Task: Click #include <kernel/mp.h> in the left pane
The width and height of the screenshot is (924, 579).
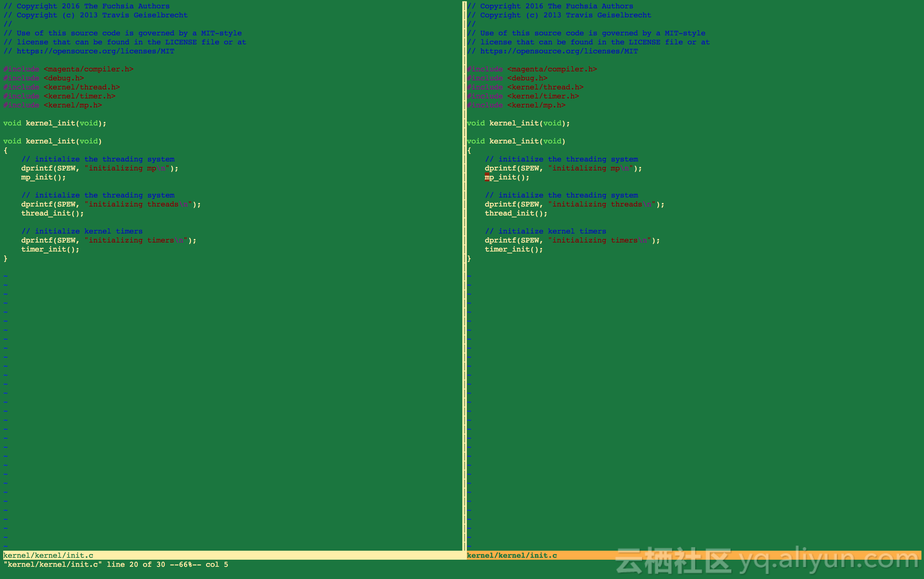Action: 52,105
